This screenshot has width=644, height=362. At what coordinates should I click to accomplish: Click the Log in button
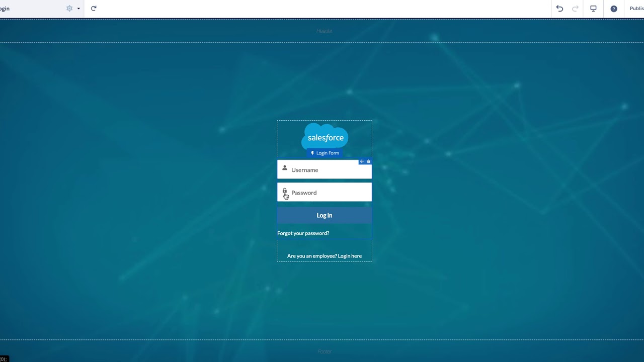click(325, 215)
